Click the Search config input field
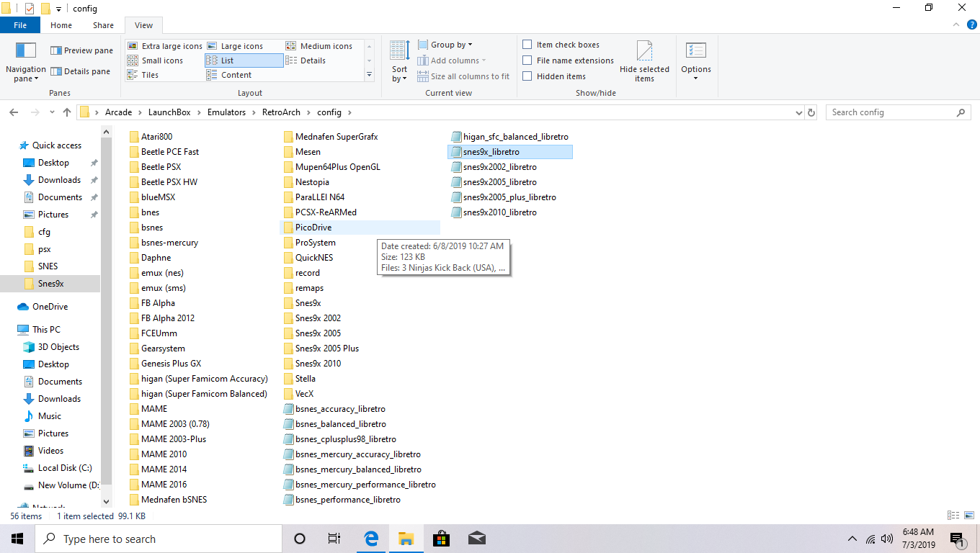 891,112
